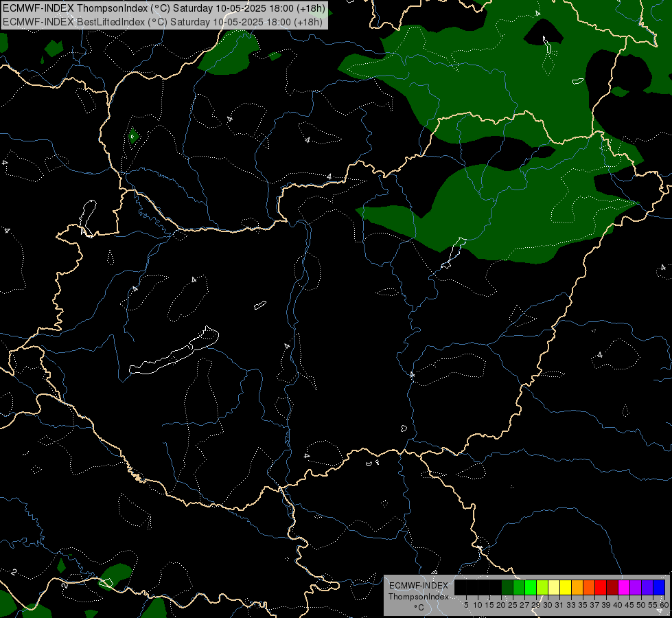Click the dark green 20-25 legend swatch
The image size is (672, 618).
[x=507, y=587]
